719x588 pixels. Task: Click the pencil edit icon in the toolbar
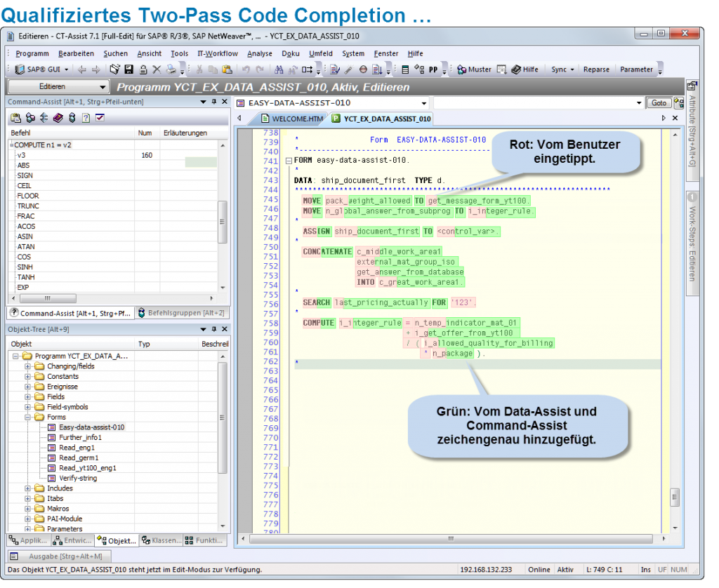pyautogui.click(x=348, y=69)
